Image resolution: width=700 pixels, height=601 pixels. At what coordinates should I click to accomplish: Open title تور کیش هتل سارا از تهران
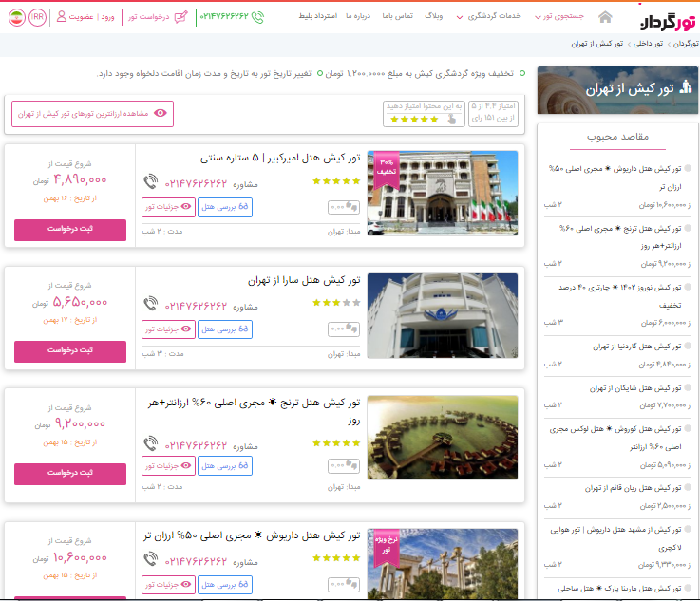click(x=304, y=281)
